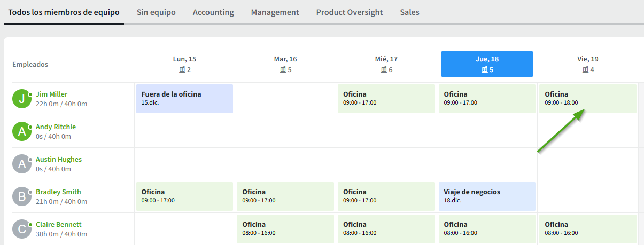Switch to the Accounting tab

(213, 12)
